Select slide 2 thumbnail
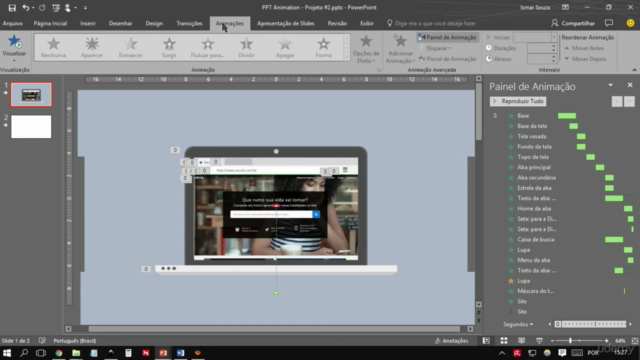The height and width of the screenshot is (360, 640). [x=31, y=127]
